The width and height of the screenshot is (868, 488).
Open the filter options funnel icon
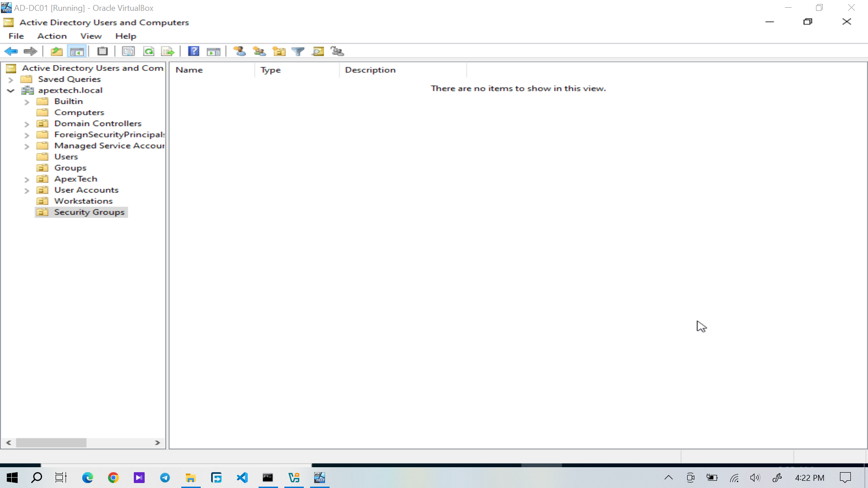(x=298, y=52)
